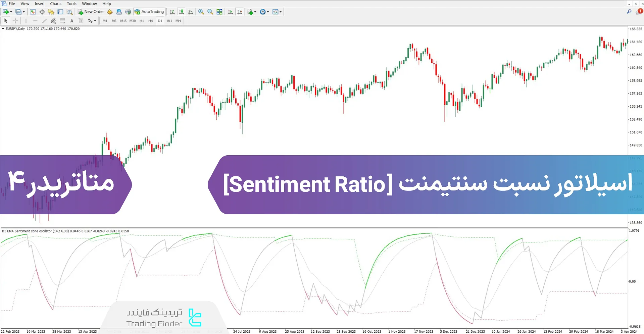Image resolution: width=644 pixels, height=334 pixels.
Task: Switch timeframe to H4
Action: pyautogui.click(x=150, y=20)
